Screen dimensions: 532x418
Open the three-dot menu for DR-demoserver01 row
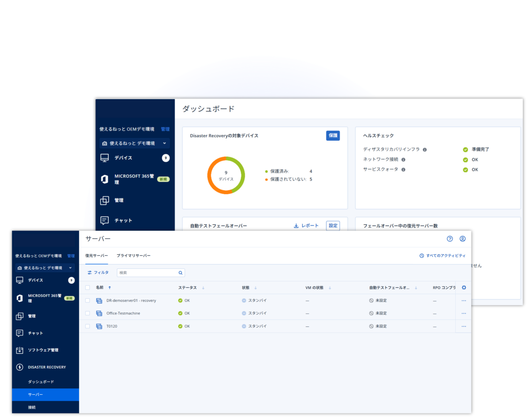click(x=464, y=301)
